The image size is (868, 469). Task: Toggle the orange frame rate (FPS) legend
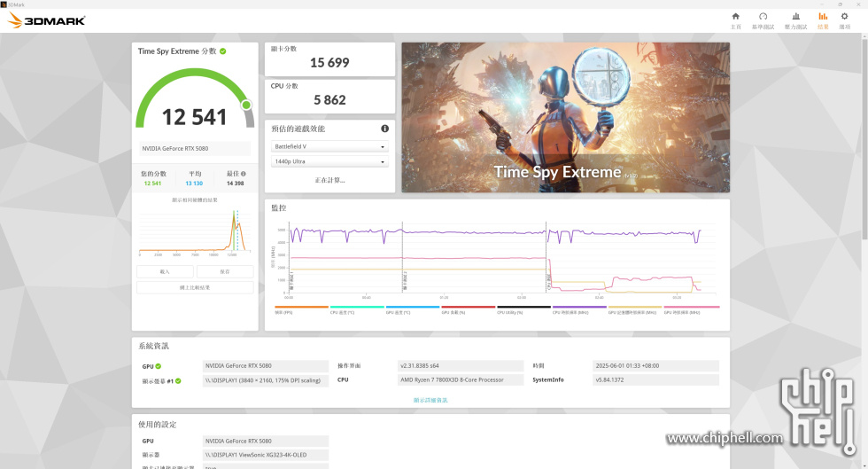pos(301,309)
